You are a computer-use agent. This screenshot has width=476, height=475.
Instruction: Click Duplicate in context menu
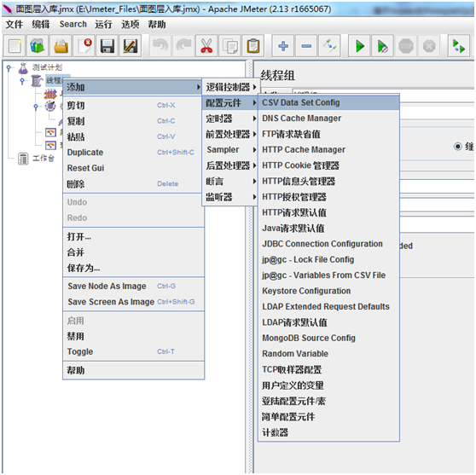[x=133, y=153]
